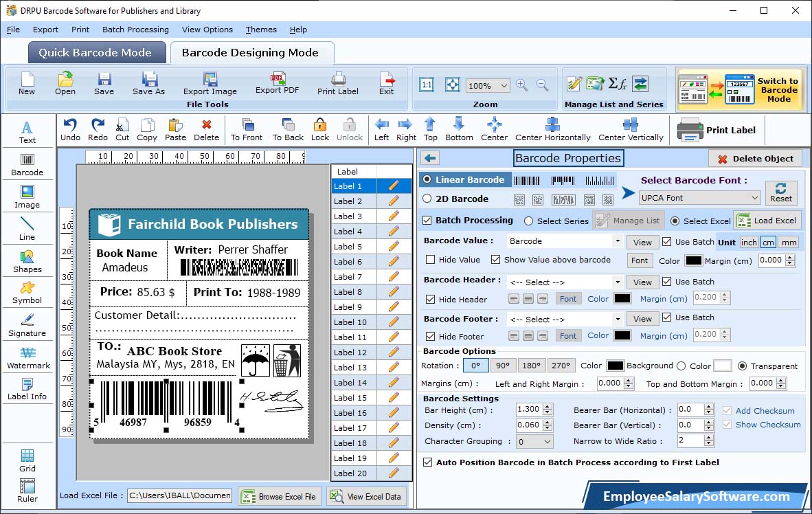Pick the Line drawing tool
The image size is (812, 514).
(27, 229)
